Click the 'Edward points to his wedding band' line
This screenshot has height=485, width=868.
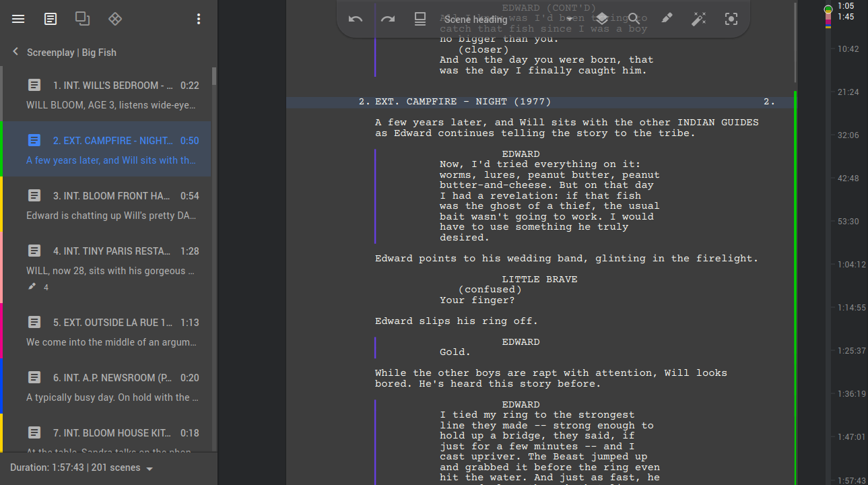566,259
